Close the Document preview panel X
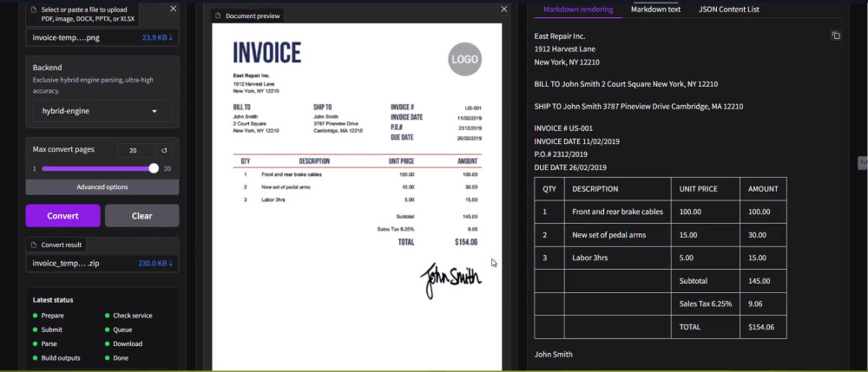Screen dimensions: 868x372 click(x=503, y=9)
